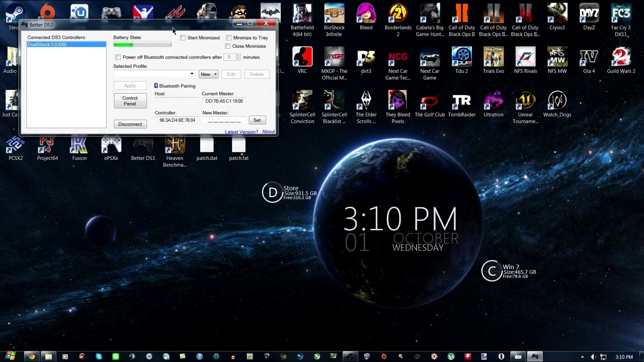Launch Watch_Dogs desktop icon

click(x=557, y=105)
